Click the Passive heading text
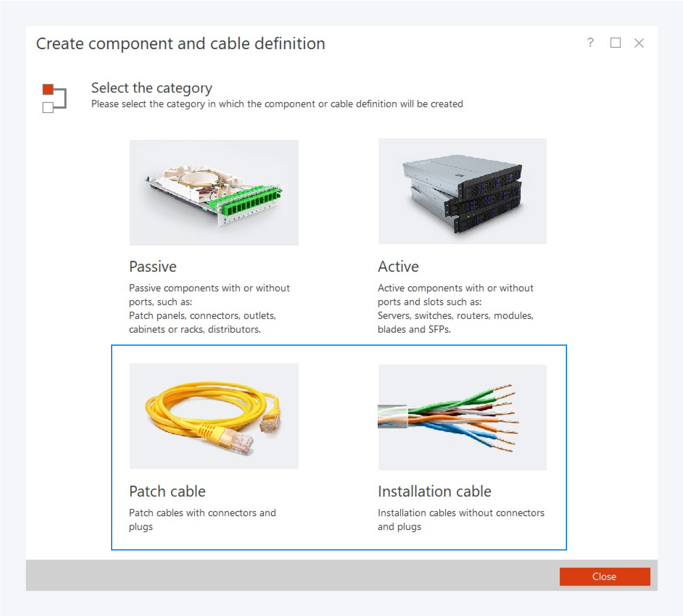 152,267
